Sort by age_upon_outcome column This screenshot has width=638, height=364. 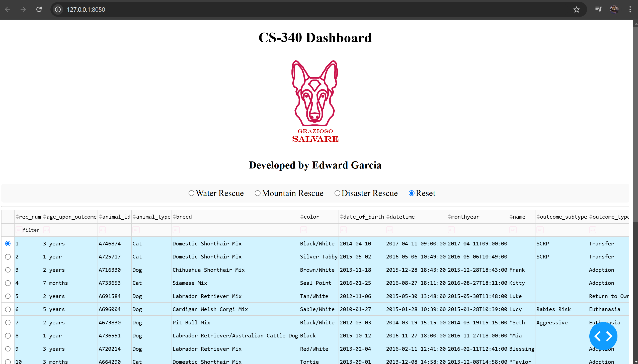pyautogui.click(x=45, y=217)
